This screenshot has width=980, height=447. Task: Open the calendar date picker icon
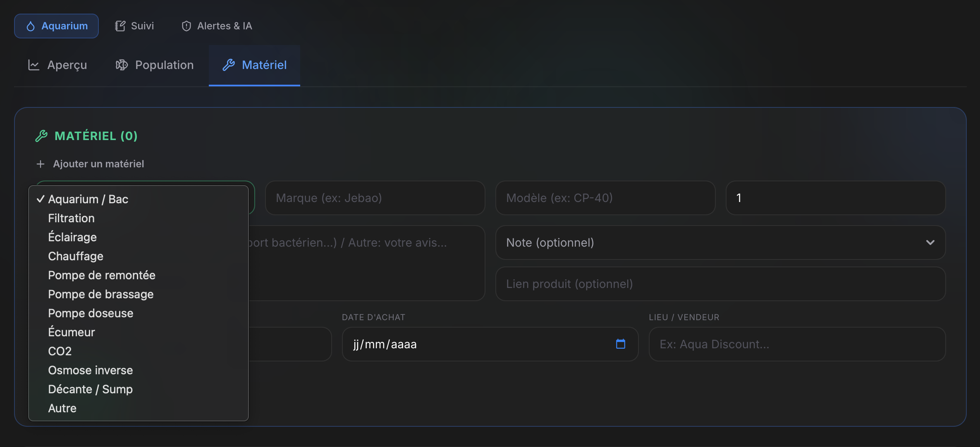point(620,344)
